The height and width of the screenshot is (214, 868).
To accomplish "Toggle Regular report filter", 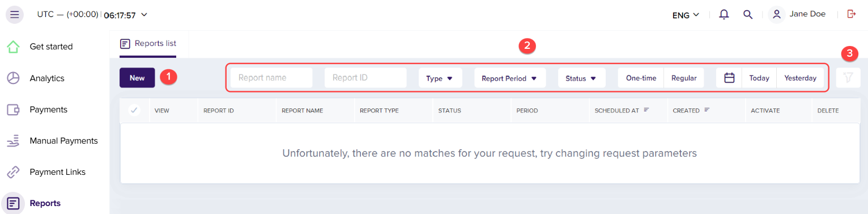I will point(684,78).
